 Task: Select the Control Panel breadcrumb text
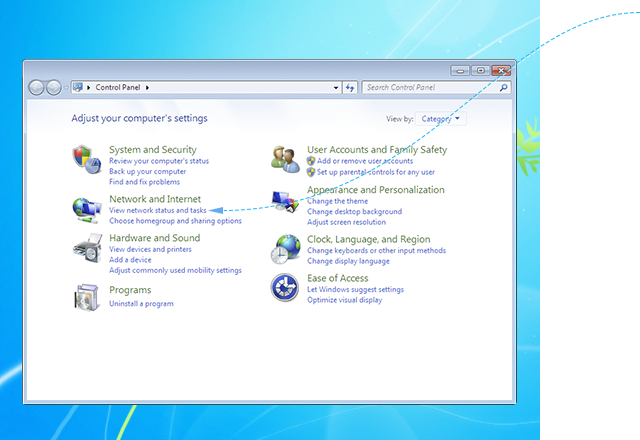[118, 87]
